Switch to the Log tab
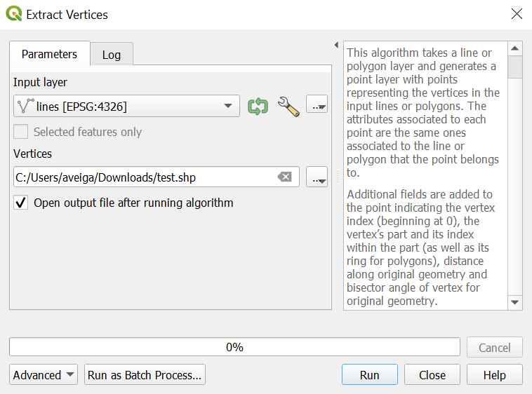 coord(112,55)
